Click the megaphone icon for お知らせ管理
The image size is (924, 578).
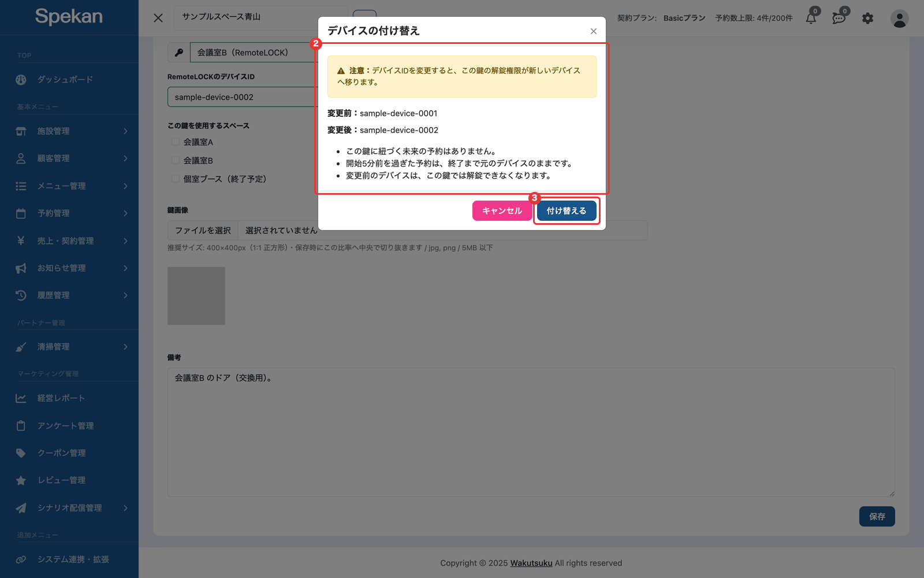coord(21,268)
